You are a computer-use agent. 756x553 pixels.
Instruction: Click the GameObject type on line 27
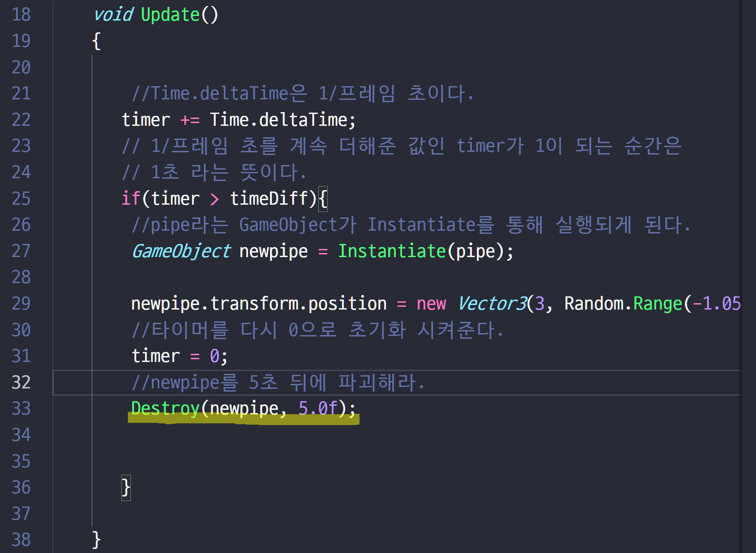tap(181, 251)
